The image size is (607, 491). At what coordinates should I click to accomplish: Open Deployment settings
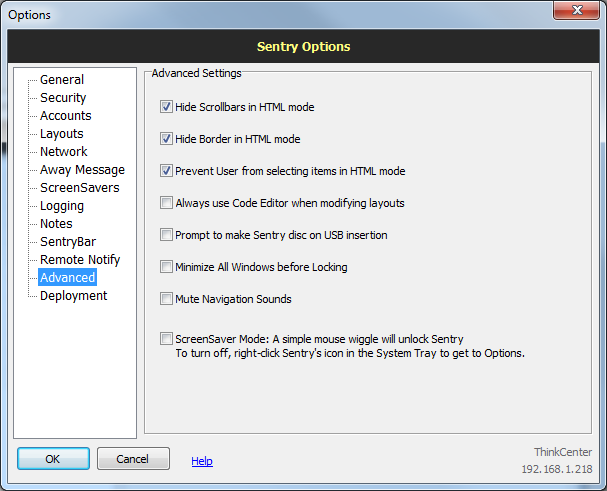click(x=74, y=295)
